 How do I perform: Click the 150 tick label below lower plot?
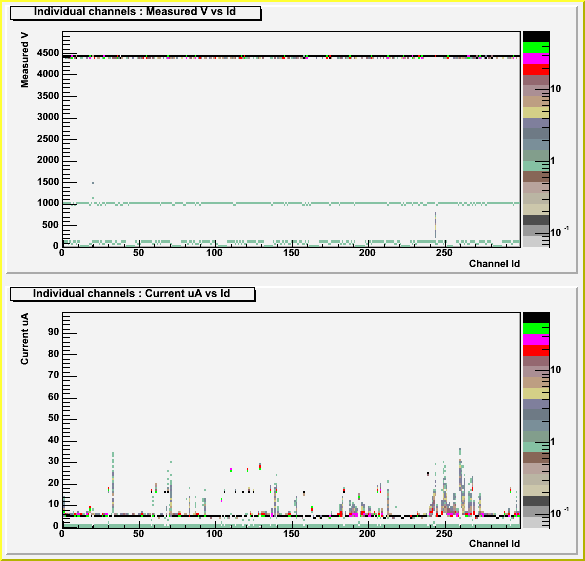pos(291,534)
